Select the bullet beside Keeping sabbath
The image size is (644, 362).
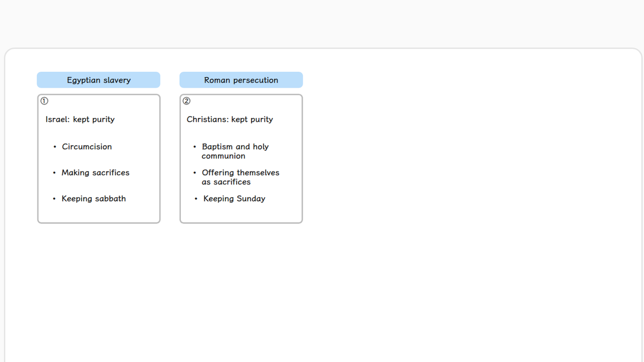pyautogui.click(x=55, y=199)
